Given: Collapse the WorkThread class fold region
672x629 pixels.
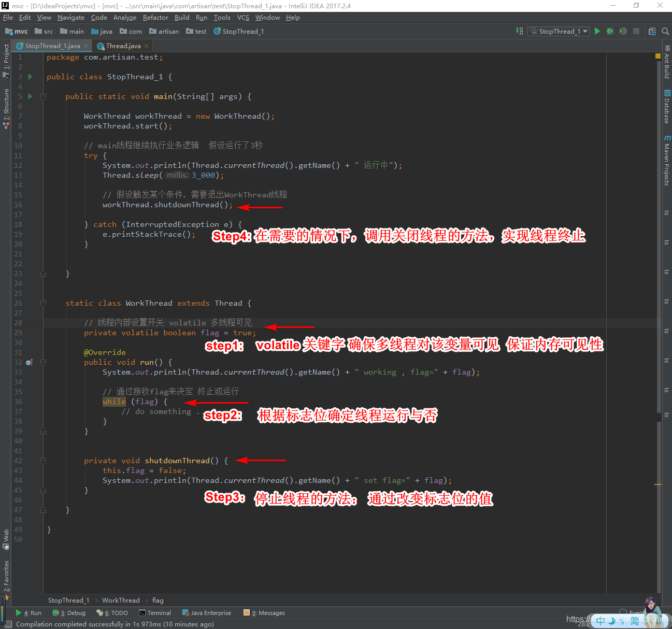Looking at the screenshot, I should [x=43, y=303].
